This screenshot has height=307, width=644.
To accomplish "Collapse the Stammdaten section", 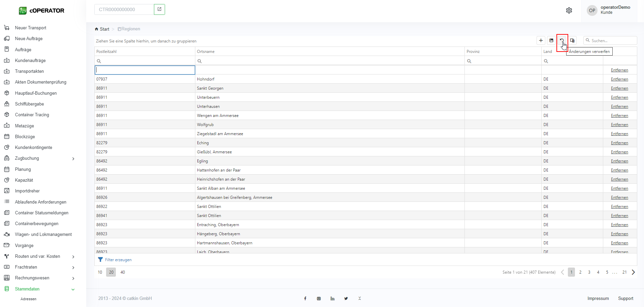I will (x=73, y=289).
